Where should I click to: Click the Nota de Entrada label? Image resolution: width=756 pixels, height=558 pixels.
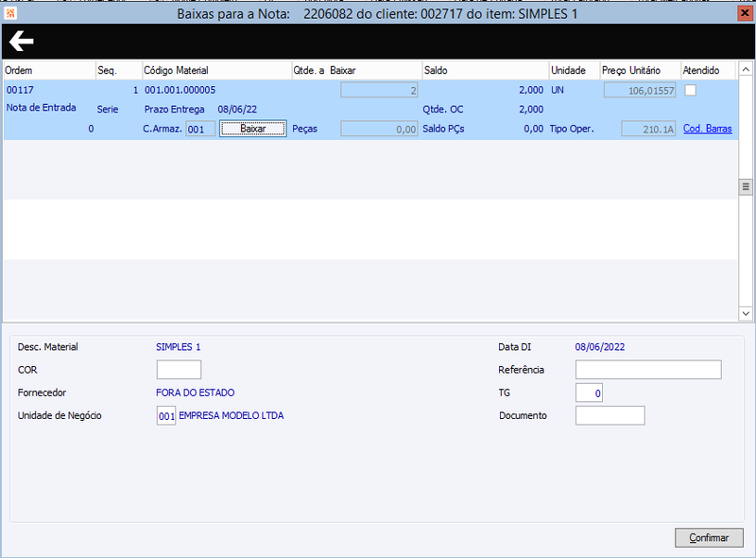[x=41, y=108]
